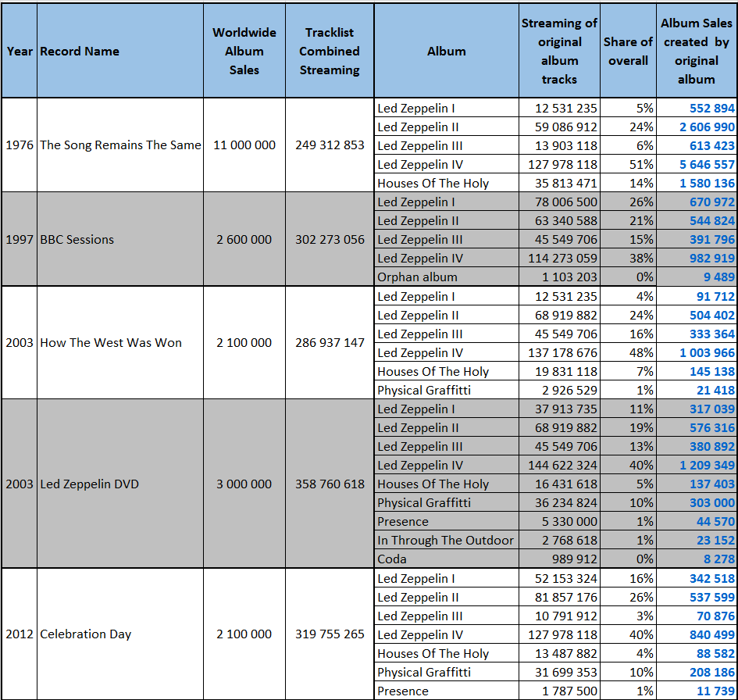Click the '81 857 176' streaming value

tap(559, 597)
